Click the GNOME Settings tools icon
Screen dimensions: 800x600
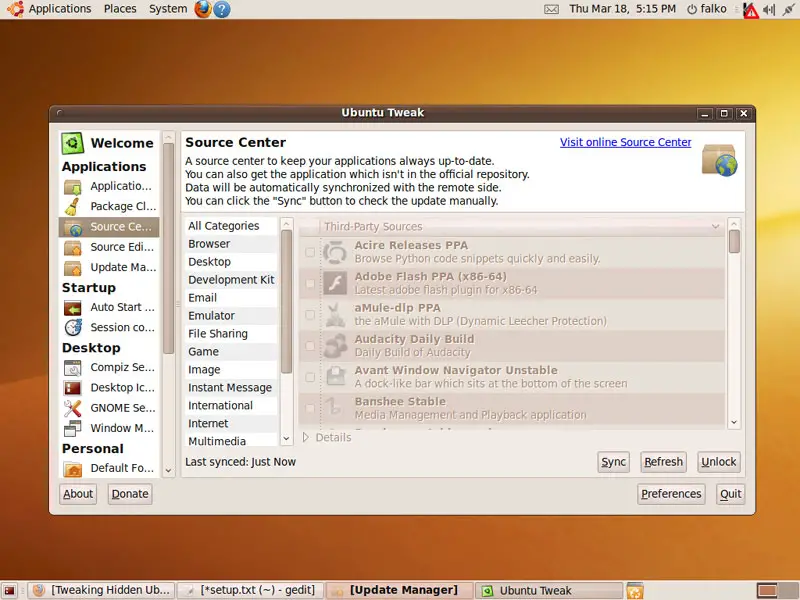coord(72,408)
